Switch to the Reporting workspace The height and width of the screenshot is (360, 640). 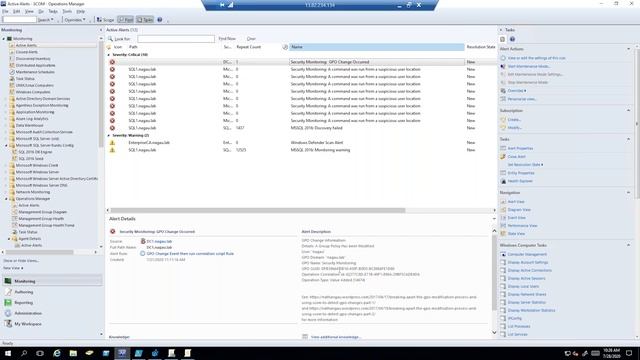(23, 303)
